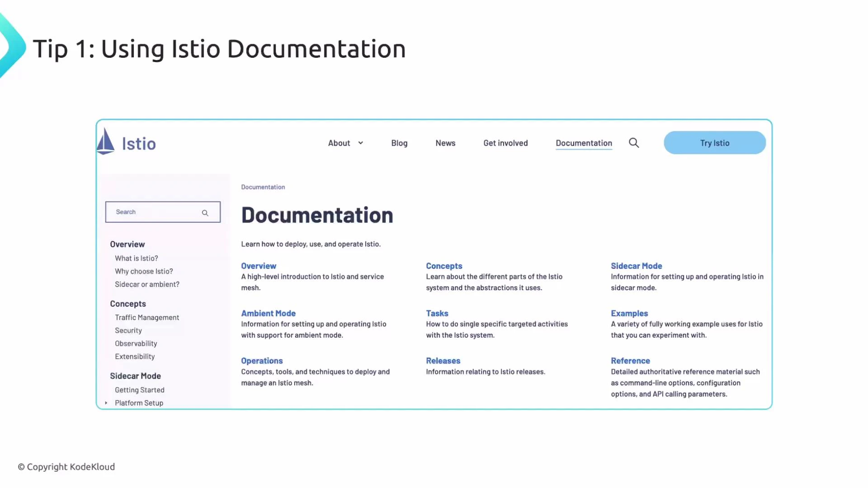This screenshot has width=868, height=488.
Task: Open the Releases documentation link
Action: 443,361
